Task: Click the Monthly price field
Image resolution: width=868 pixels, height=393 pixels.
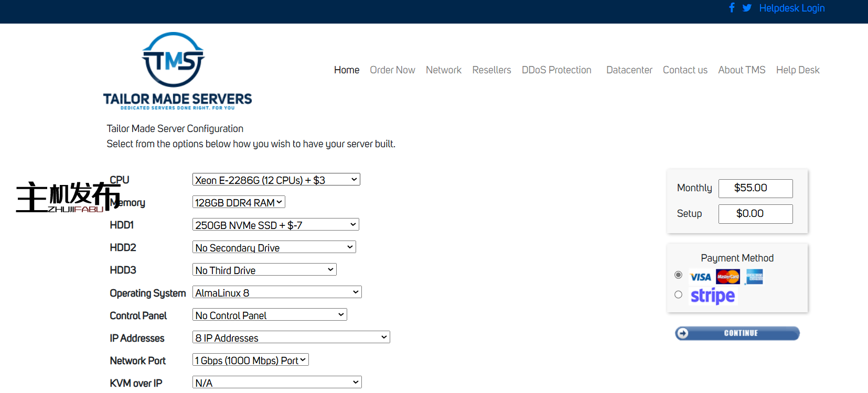Action: click(x=755, y=188)
